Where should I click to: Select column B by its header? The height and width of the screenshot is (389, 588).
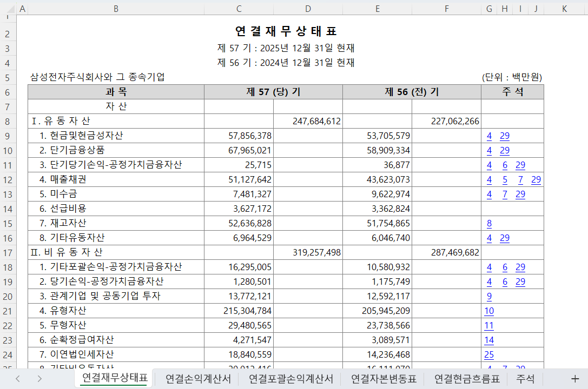116,9
